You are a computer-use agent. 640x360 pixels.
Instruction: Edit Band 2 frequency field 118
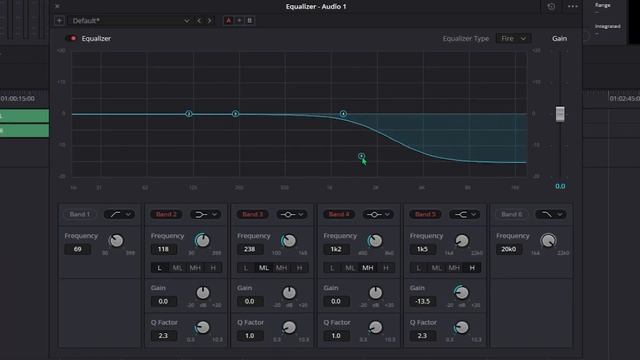point(164,249)
